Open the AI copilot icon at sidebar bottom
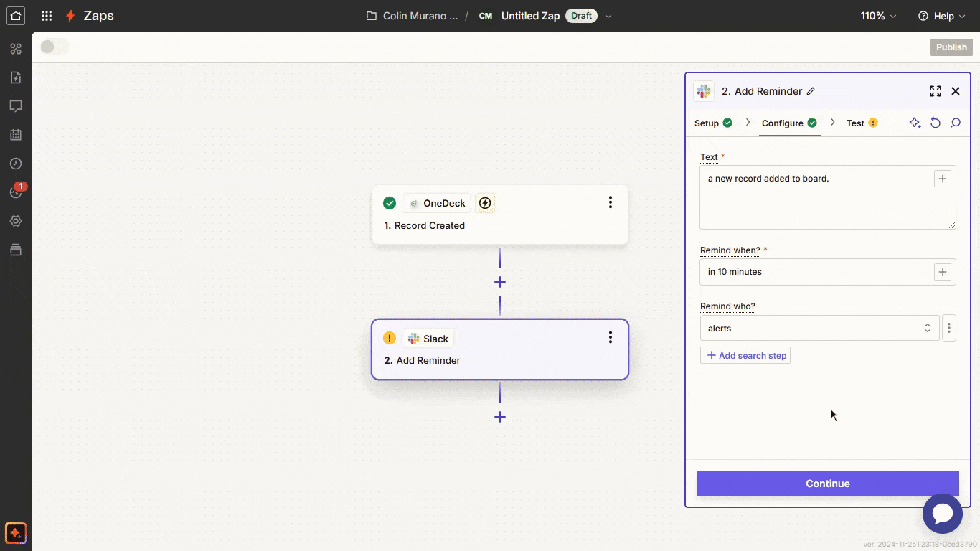 tap(16, 533)
